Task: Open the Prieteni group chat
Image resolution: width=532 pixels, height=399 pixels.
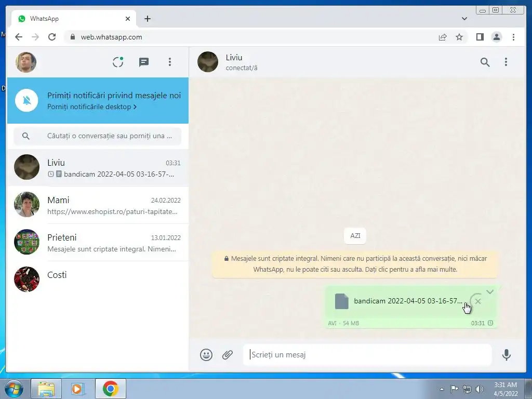Action: coord(98,242)
